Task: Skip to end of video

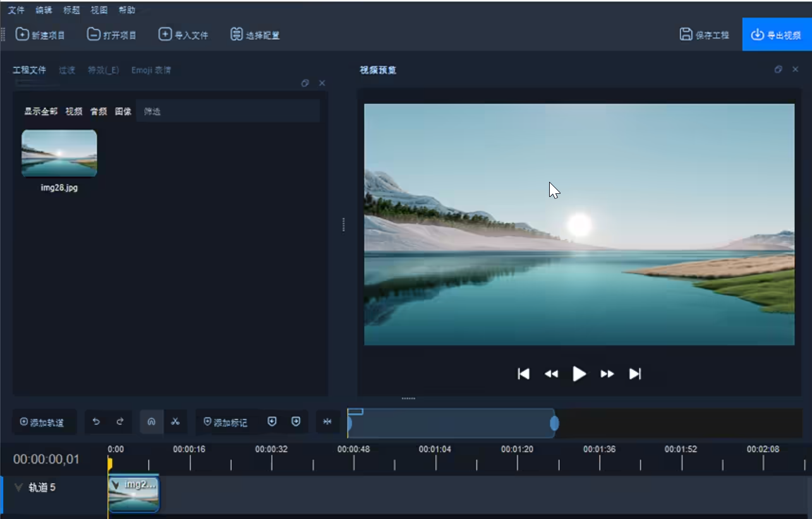Action: pos(635,374)
